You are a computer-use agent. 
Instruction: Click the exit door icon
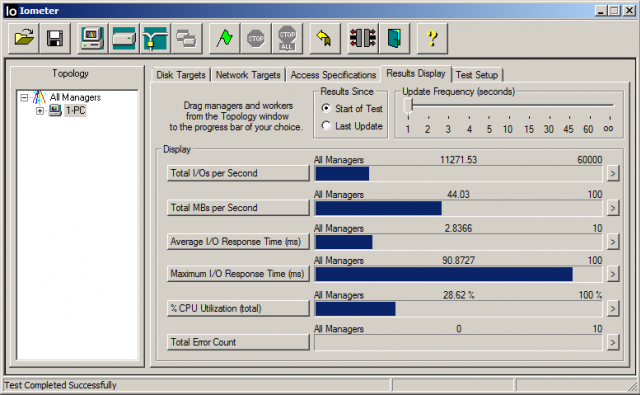(394, 38)
